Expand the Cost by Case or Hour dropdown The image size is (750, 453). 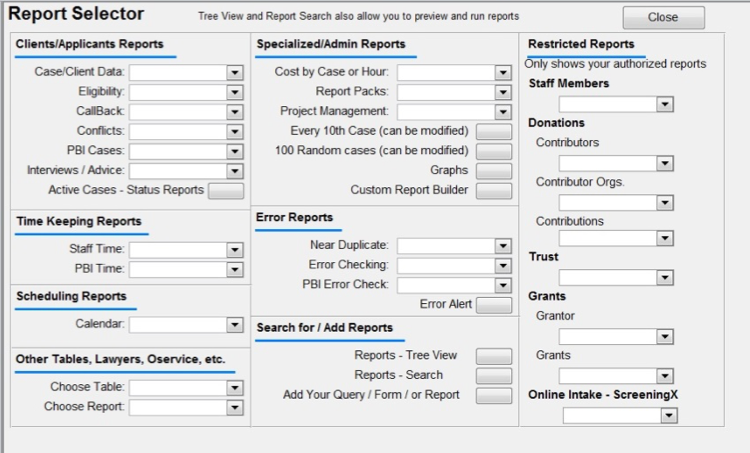point(503,72)
